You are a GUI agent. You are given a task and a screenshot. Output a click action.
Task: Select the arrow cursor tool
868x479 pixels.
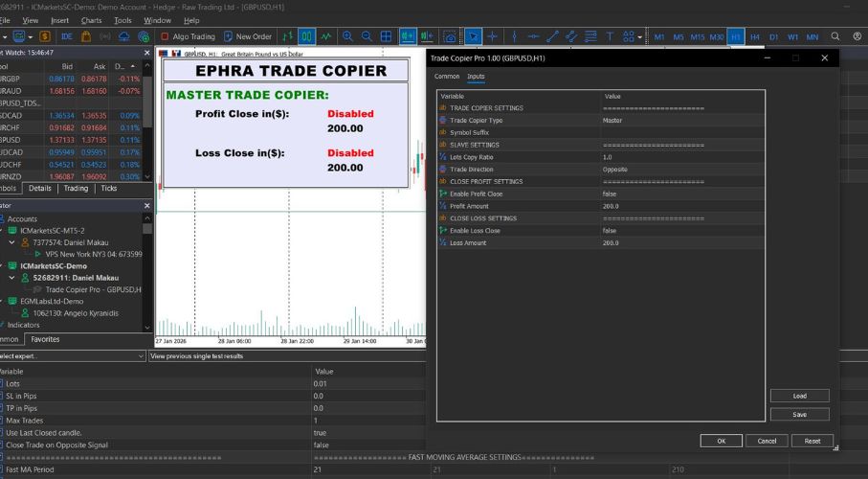click(x=472, y=36)
